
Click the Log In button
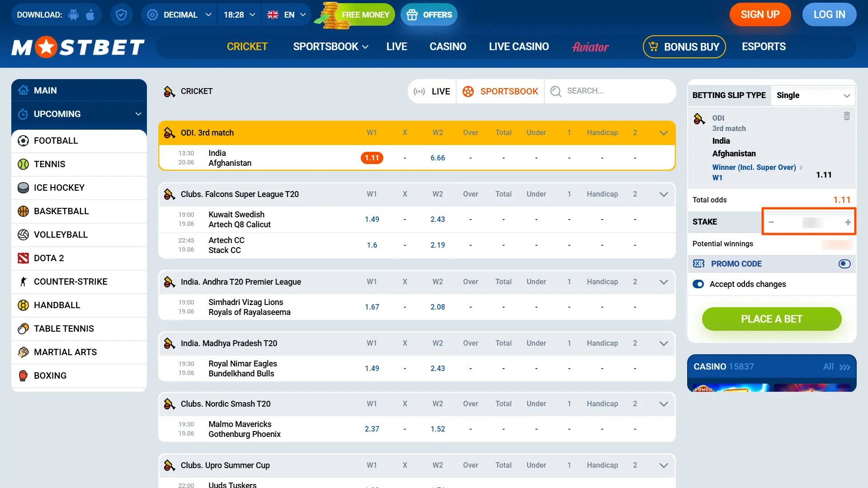(829, 15)
